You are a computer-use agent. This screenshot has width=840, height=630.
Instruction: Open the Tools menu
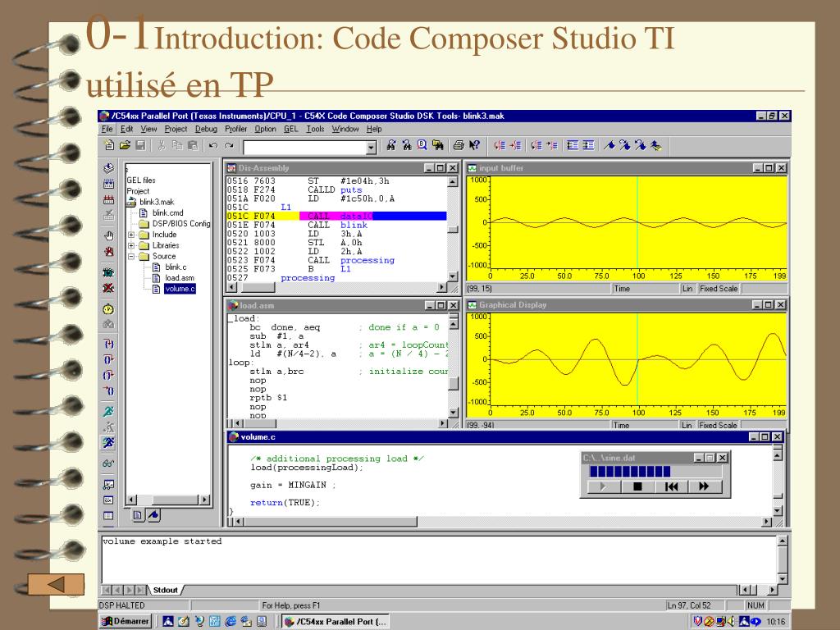[315, 129]
